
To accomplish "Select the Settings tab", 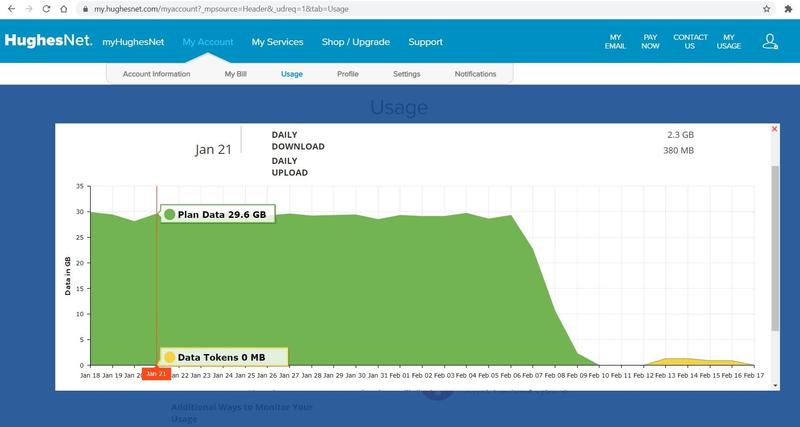I will [x=407, y=74].
